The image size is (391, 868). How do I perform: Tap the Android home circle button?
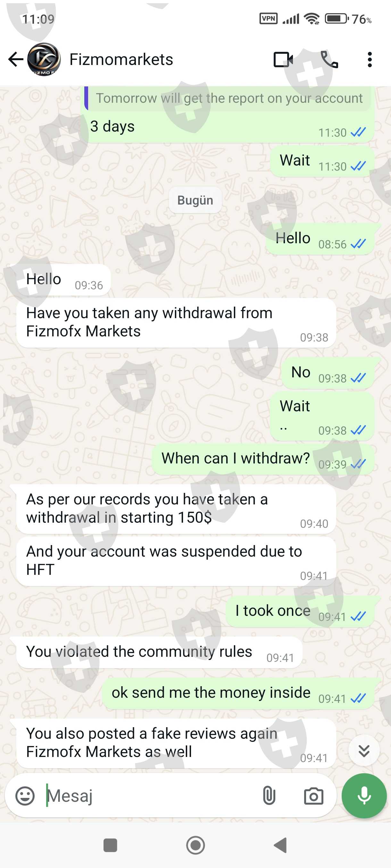pos(195,845)
